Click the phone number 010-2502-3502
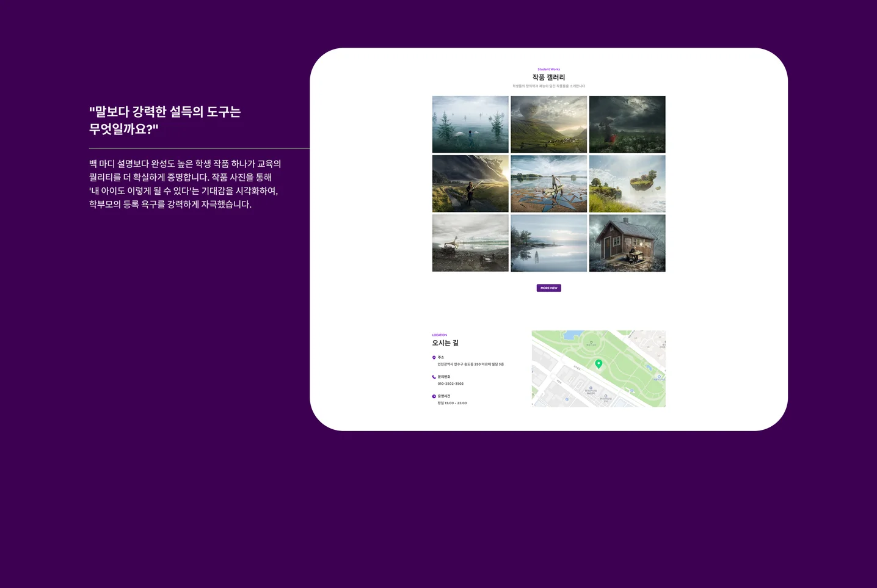 click(450, 383)
